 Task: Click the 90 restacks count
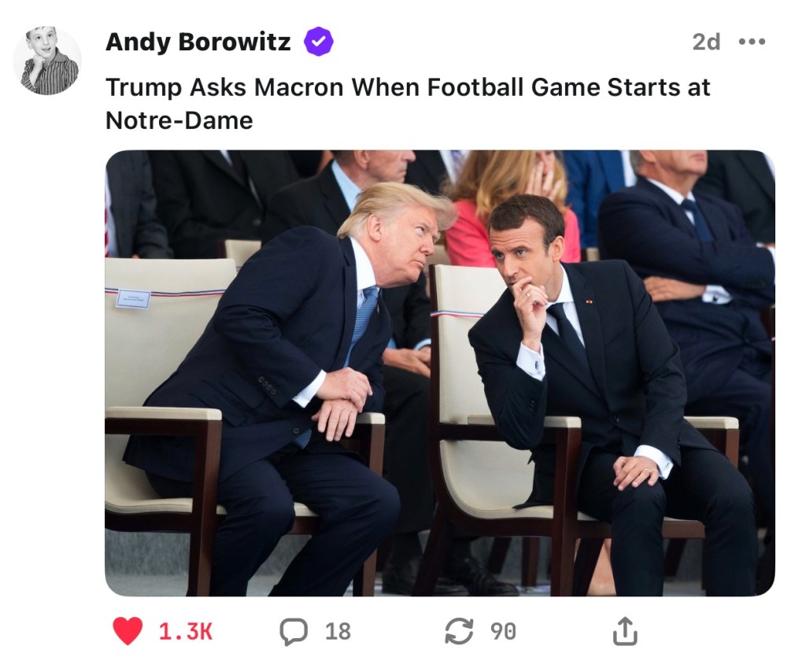click(503, 631)
